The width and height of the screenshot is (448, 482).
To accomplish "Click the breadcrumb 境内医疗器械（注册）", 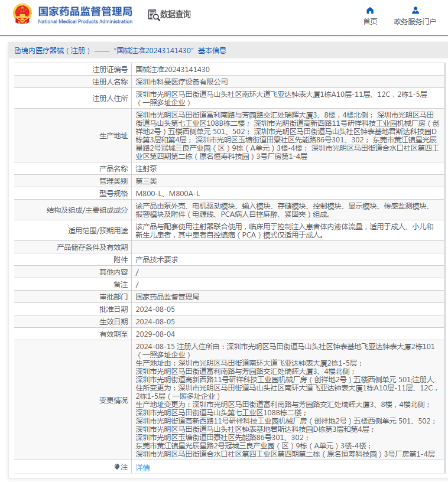I will [56, 51].
